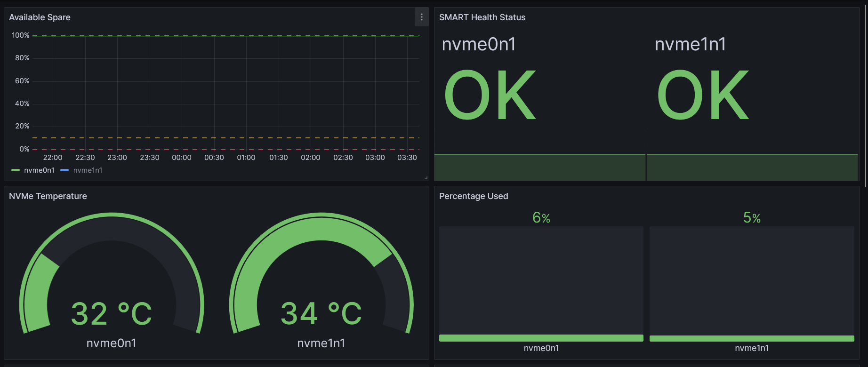The image size is (868, 367).
Task: Click blue nvme1n1 legend color swatch
Action: pyautogui.click(x=65, y=170)
